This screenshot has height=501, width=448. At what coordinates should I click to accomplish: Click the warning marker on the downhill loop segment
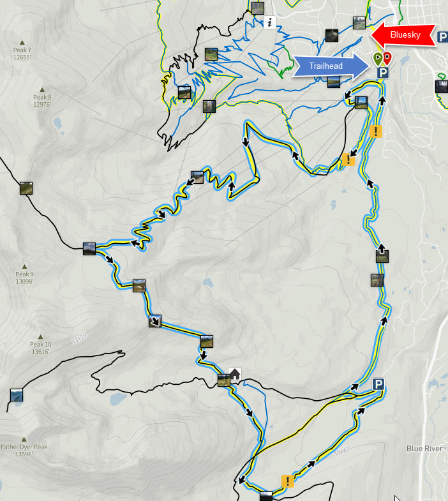pos(348,160)
